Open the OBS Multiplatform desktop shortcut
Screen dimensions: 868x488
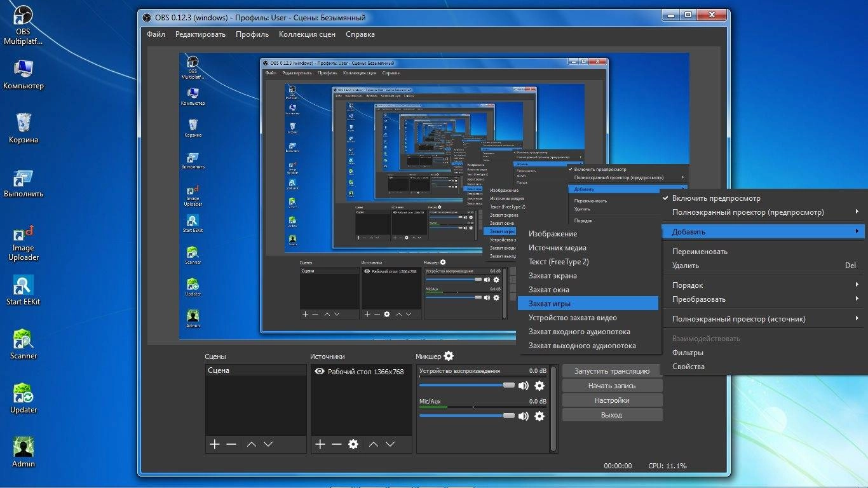24,26
